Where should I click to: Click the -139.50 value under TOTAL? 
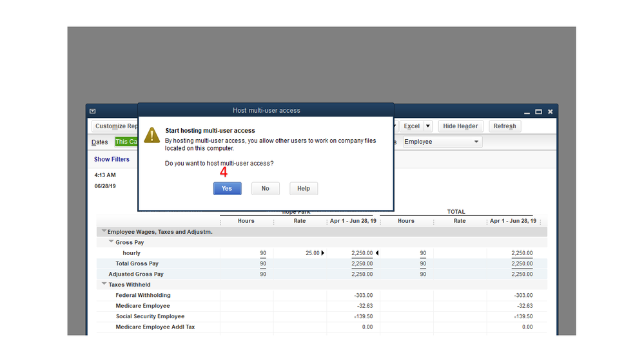click(523, 316)
